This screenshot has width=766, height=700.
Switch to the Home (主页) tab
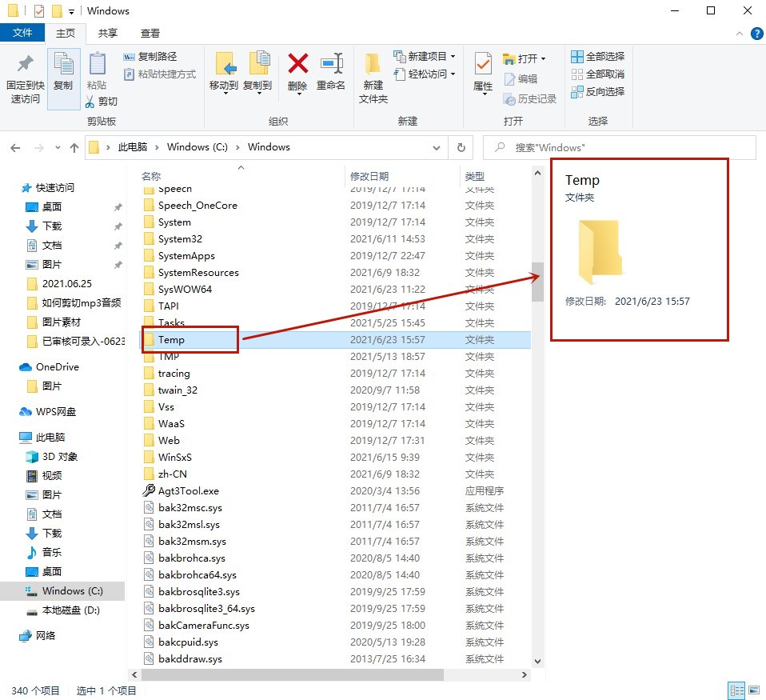[66, 33]
